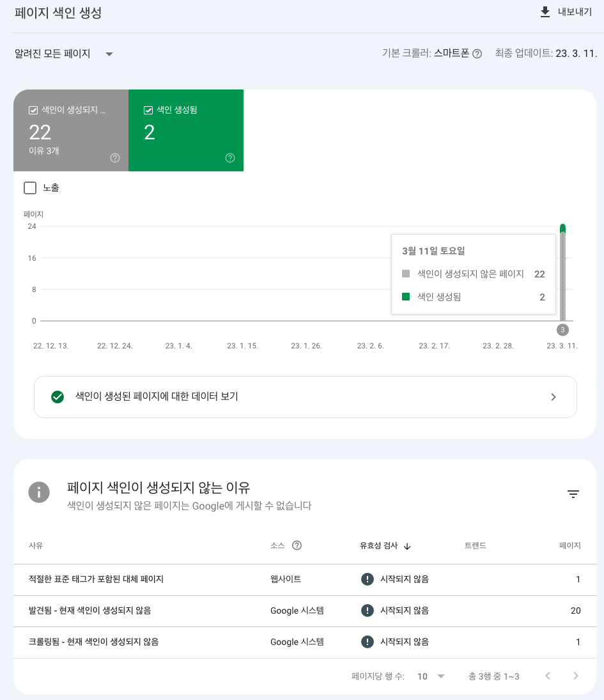The image size is (604, 700).
Task: Open the 알려진 모든 페이지 dropdown
Action: [x=64, y=54]
